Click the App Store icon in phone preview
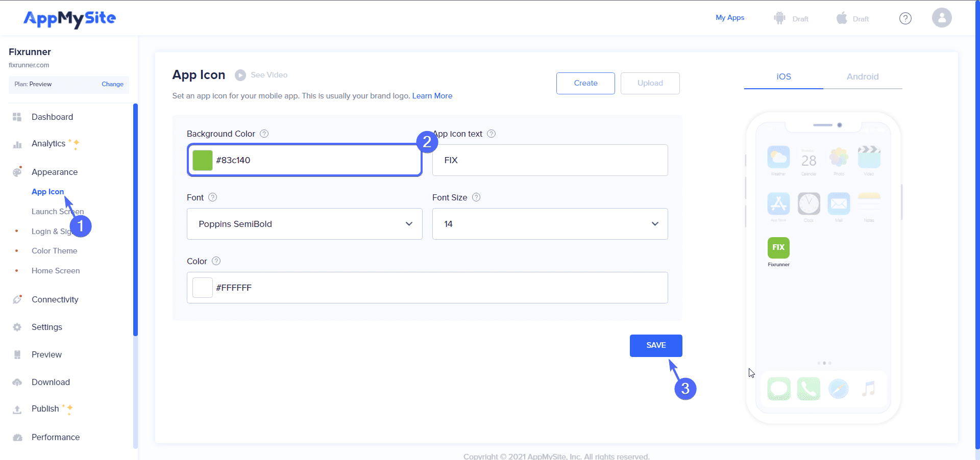The width and height of the screenshot is (980, 460). click(x=778, y=204)
